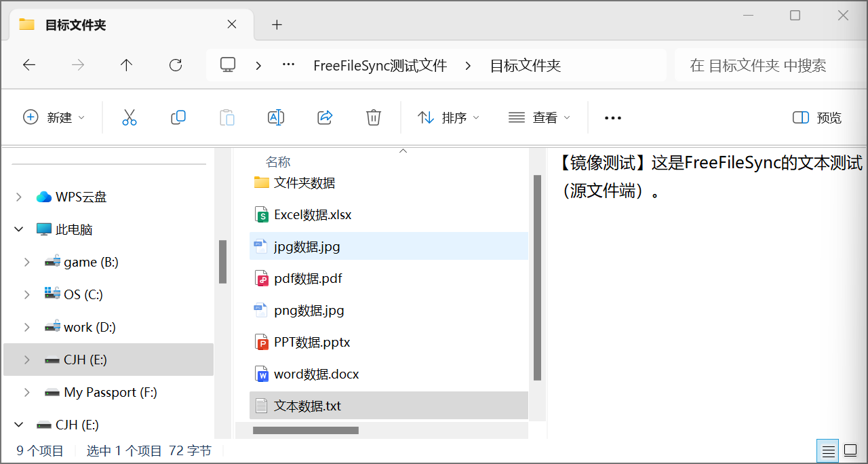Click the Delete trash can icon

click(x=374, y=117)
